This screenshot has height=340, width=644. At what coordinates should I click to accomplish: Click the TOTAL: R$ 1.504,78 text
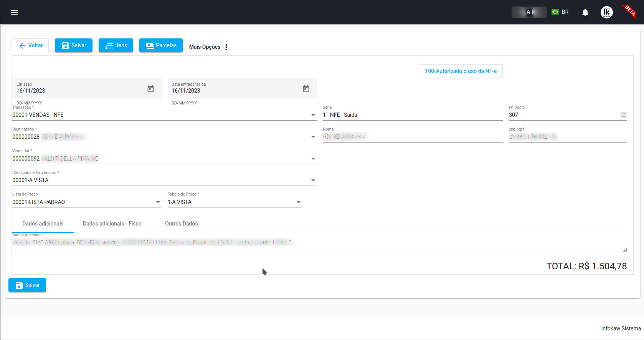click(x=586, y=266)
